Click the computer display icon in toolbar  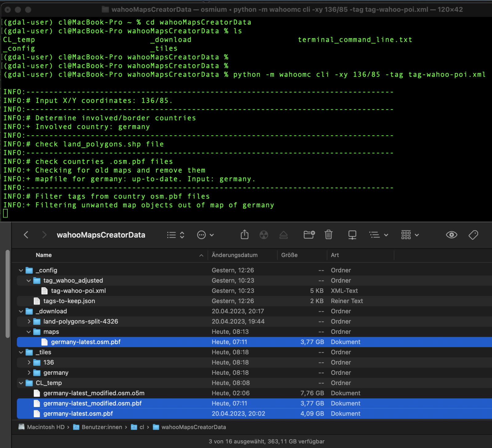pos(352,235)
